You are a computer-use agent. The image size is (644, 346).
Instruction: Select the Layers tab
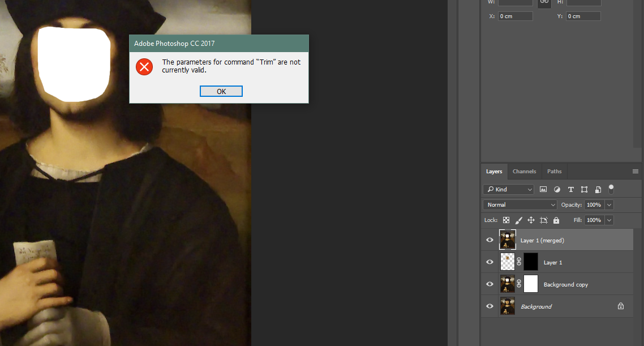coord(494,172)
